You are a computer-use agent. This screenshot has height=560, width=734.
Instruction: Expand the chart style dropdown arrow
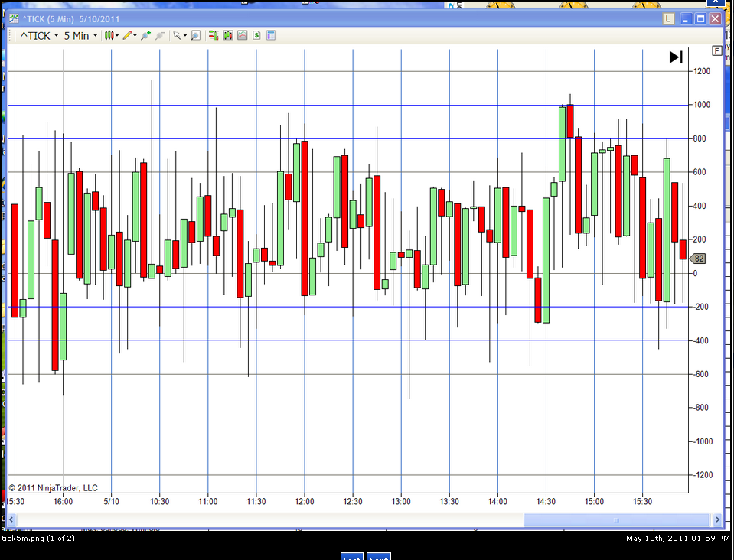[117, 35]
